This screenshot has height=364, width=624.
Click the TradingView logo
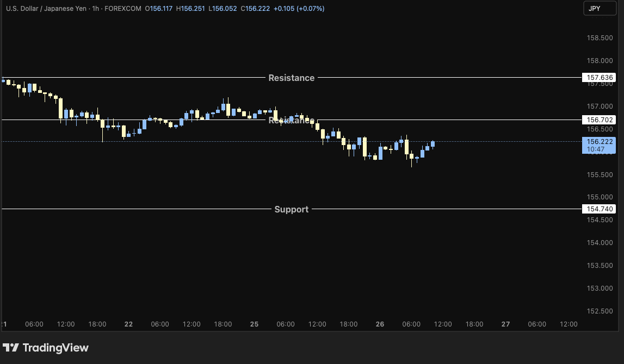pos(46,348)
